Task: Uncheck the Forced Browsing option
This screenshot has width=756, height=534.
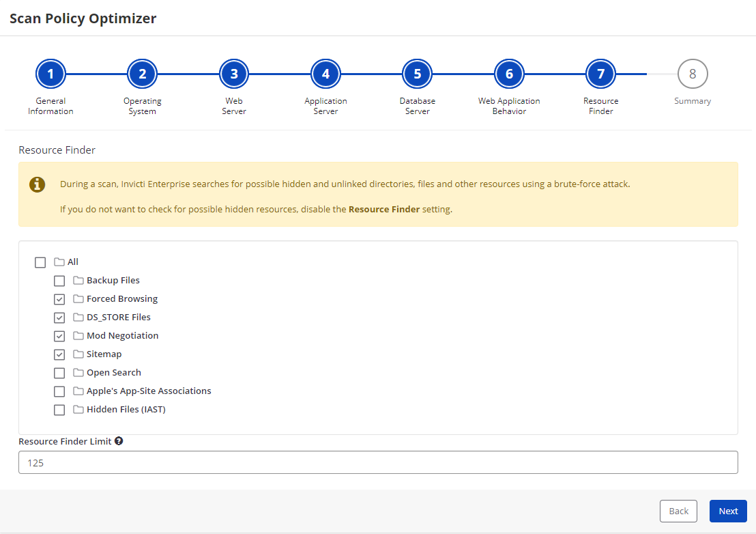Action: click(x=59, y=298)
